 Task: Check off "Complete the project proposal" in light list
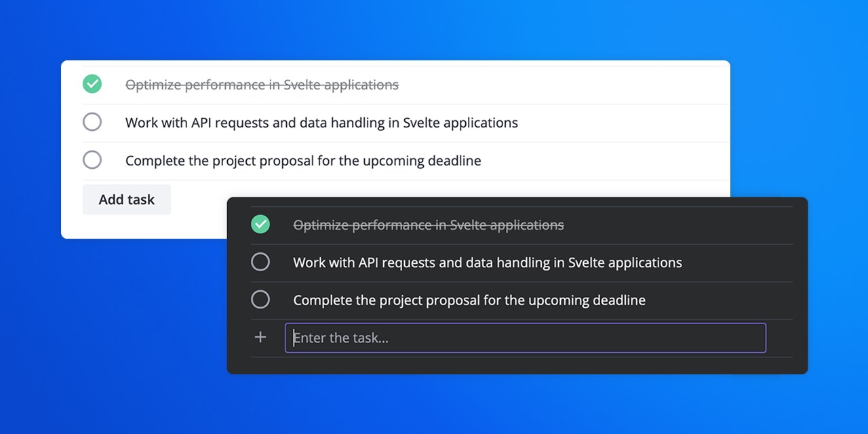92,160
